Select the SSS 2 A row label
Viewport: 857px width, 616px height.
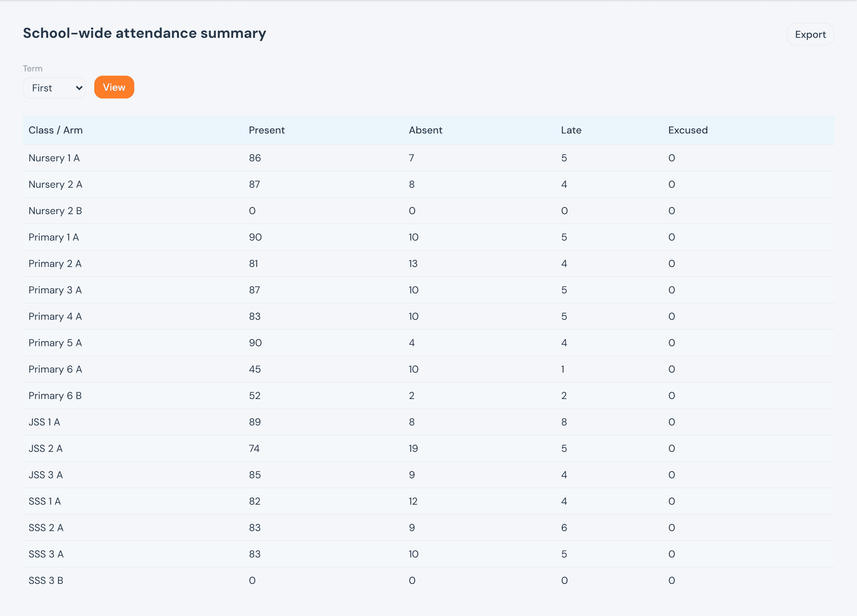click(46, 528)
